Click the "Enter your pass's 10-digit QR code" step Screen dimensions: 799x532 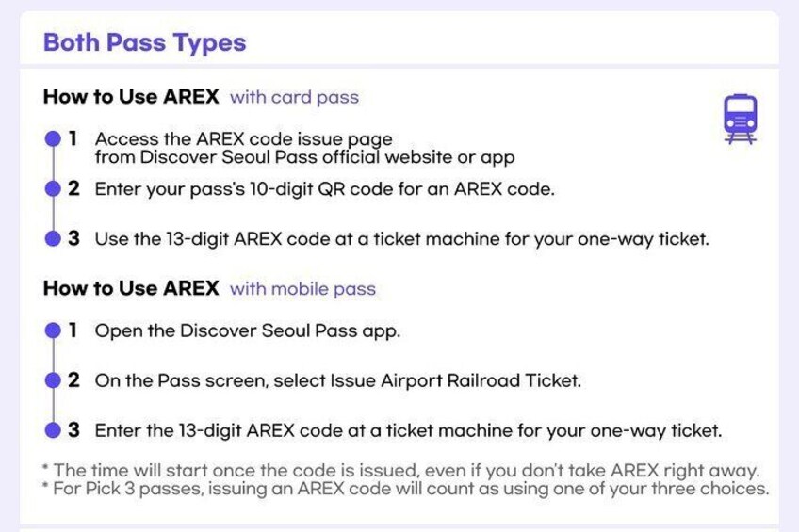[324, 188]
